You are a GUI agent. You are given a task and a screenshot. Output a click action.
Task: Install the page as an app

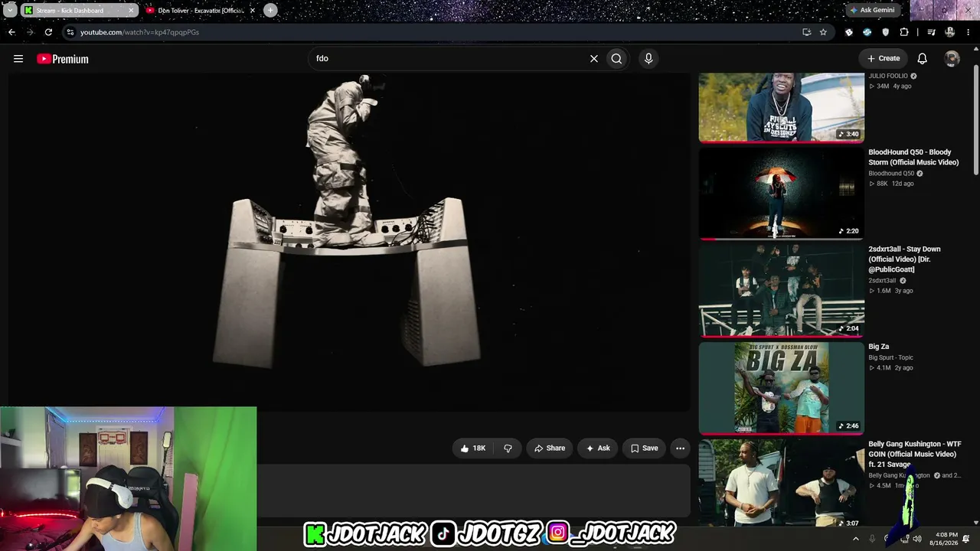click(806, 32)
